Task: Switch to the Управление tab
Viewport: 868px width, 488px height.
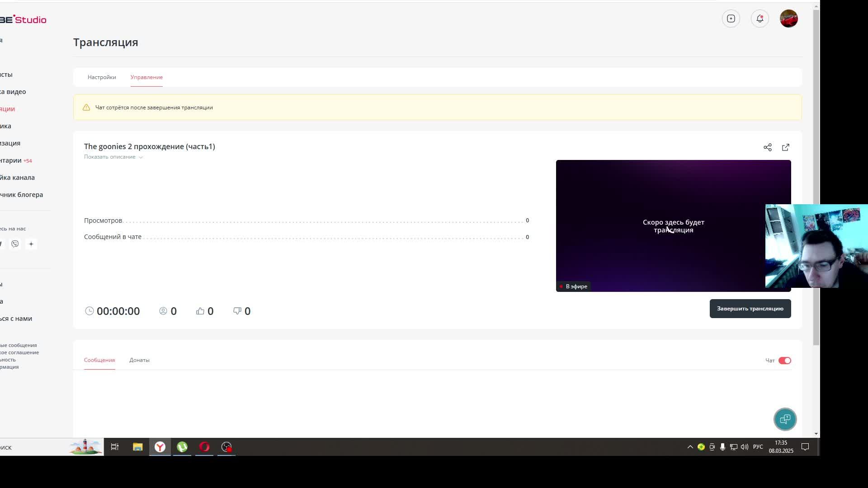Action: pos(146,77)
